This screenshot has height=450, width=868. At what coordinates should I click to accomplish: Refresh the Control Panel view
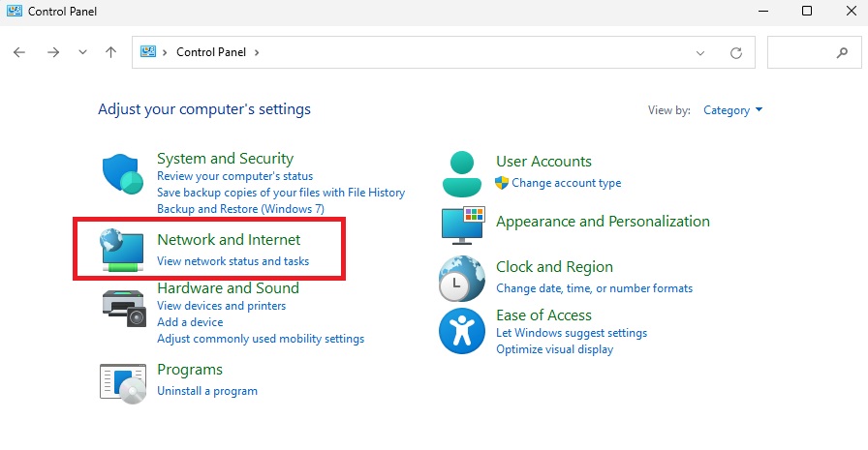pyautogui.click(x=735, y=53)
